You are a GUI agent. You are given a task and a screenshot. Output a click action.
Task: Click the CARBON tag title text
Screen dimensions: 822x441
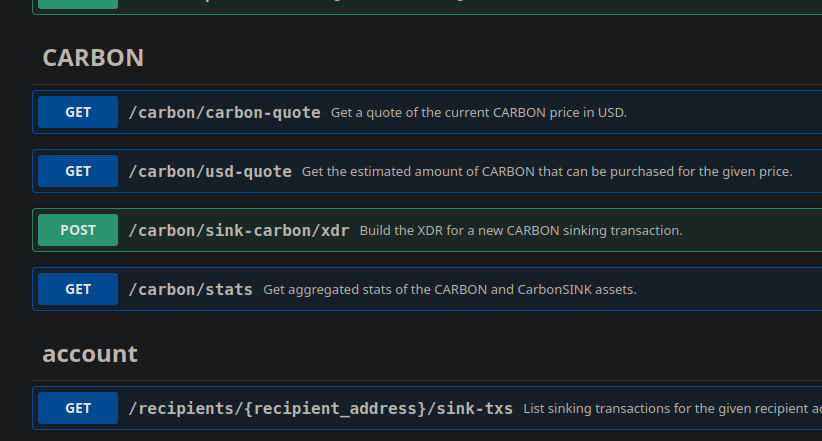[93, 58]
